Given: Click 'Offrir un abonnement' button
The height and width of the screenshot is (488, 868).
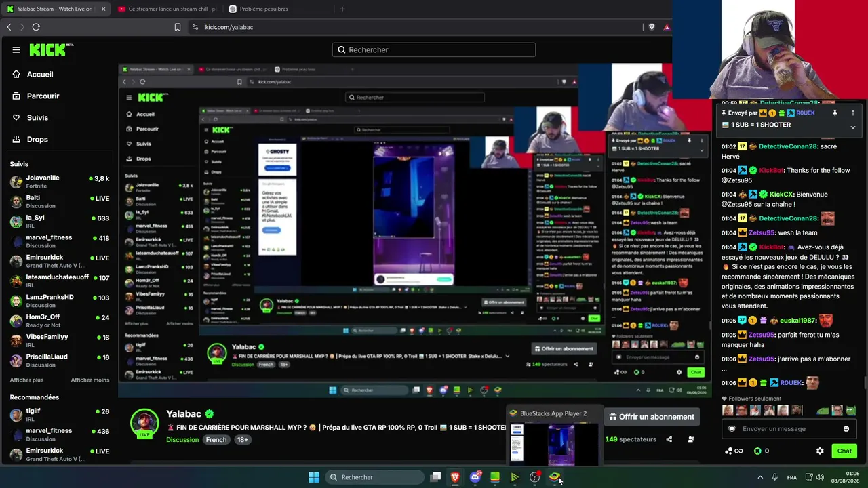Looking at the screenshot, I should point(652,417).
